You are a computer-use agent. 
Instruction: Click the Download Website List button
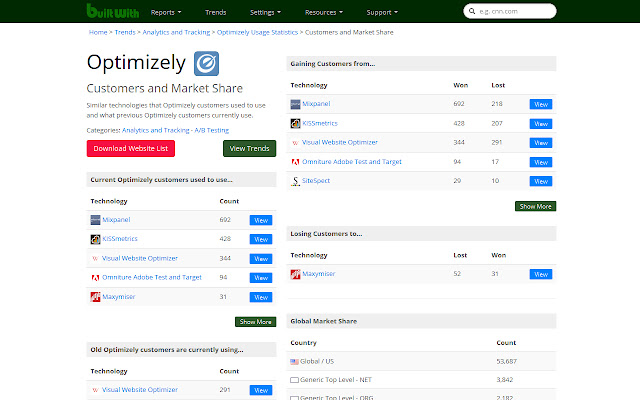pyautogui.click(x=131, y=149)
